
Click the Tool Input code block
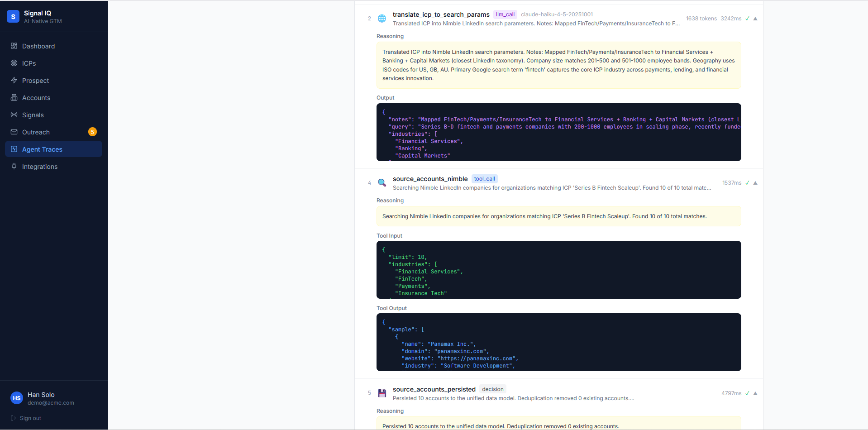558,270
